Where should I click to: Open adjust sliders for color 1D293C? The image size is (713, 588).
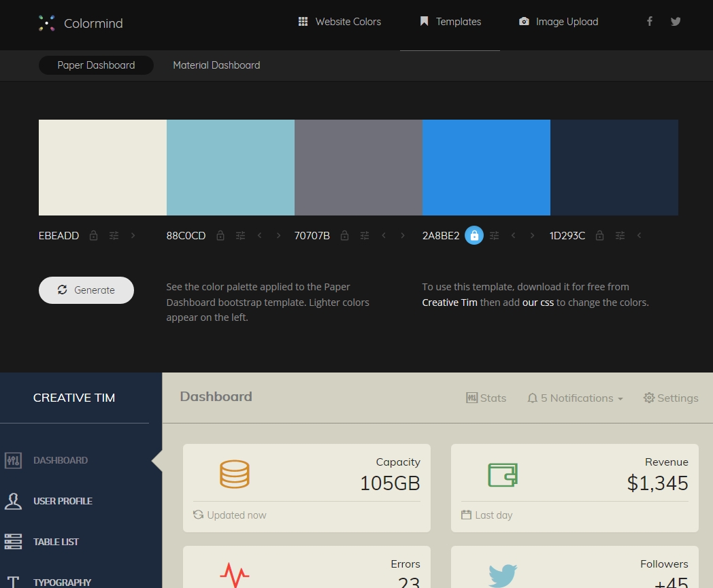(620, 236)
